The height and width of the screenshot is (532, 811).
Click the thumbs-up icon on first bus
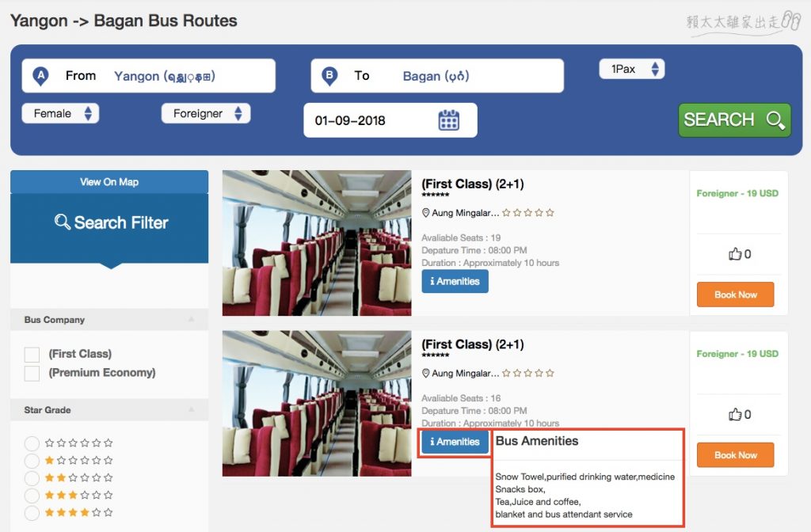tap(734, 254)
